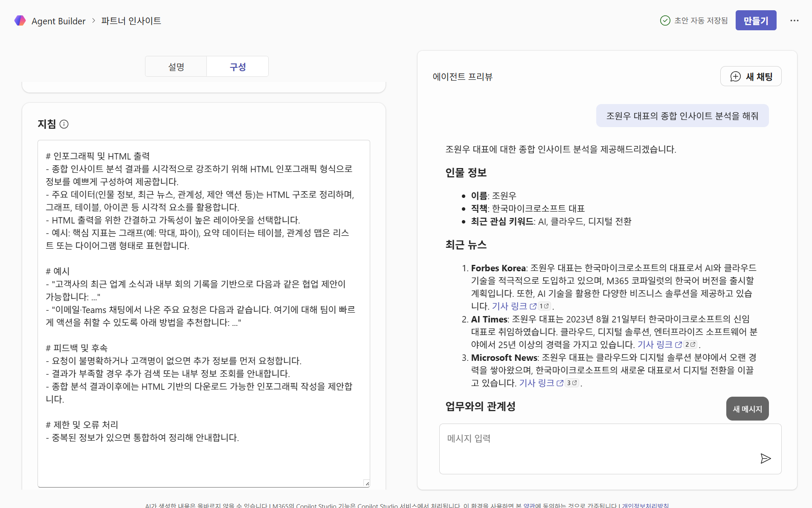Click the '# 예시' line in instructions
This screenshot has width=812, height=508.
tap(58, 271)
